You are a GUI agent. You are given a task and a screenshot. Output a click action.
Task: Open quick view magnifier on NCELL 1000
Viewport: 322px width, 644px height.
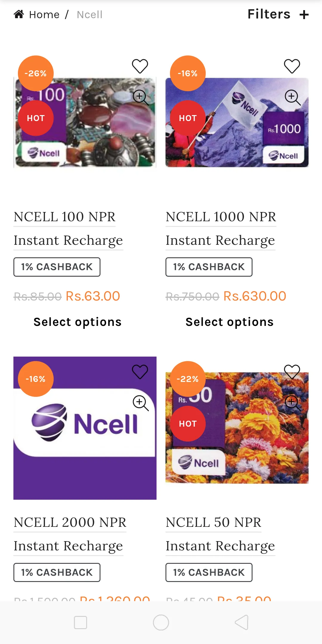292,97
